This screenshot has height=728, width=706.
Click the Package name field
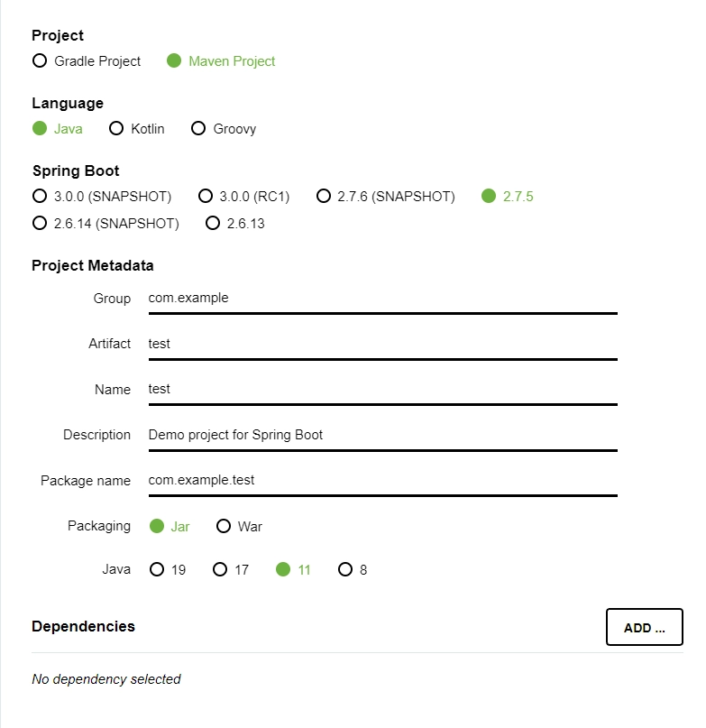click(382, 481)
